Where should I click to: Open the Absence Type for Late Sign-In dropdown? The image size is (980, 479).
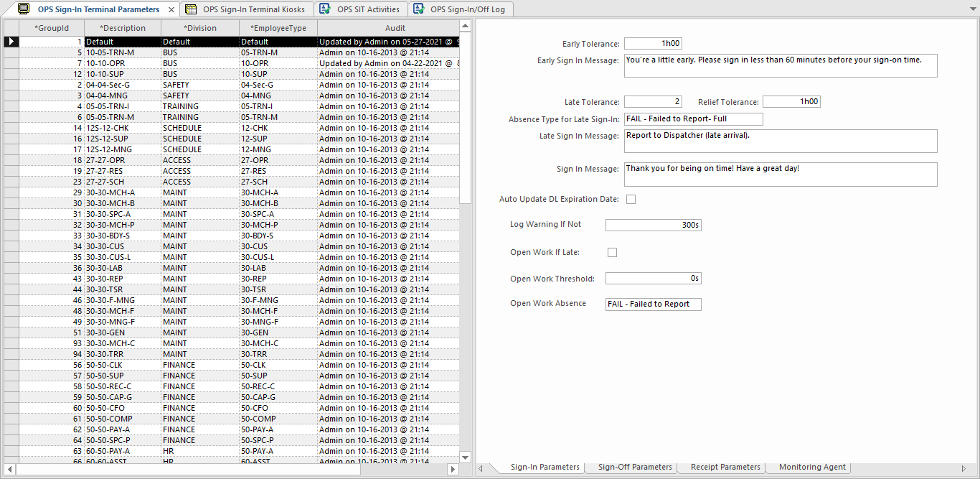(758, 118)
